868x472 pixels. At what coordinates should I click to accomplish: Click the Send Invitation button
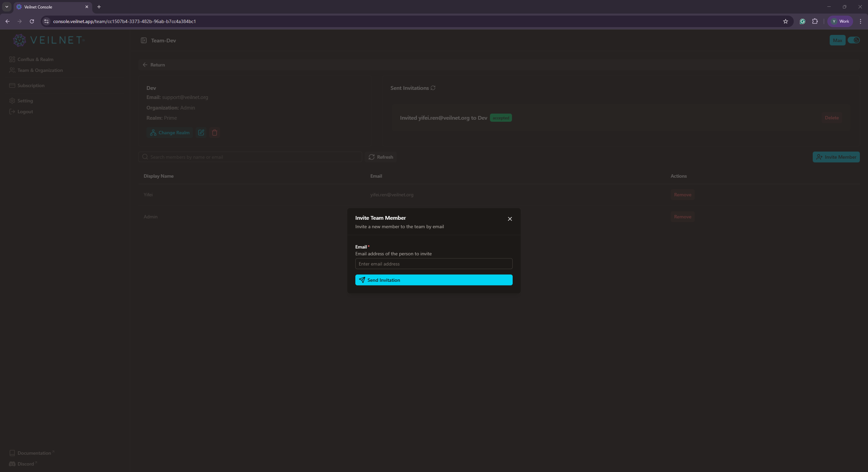point(434,280)
